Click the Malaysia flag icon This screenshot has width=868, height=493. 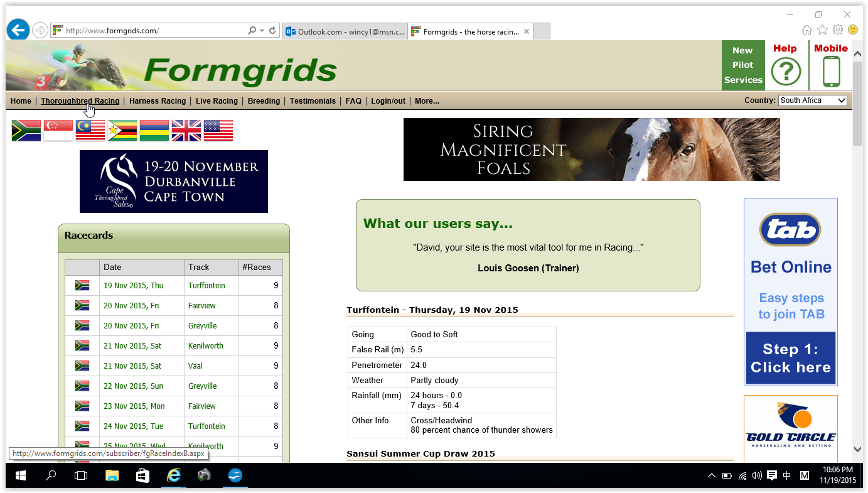tap(90, 131)
